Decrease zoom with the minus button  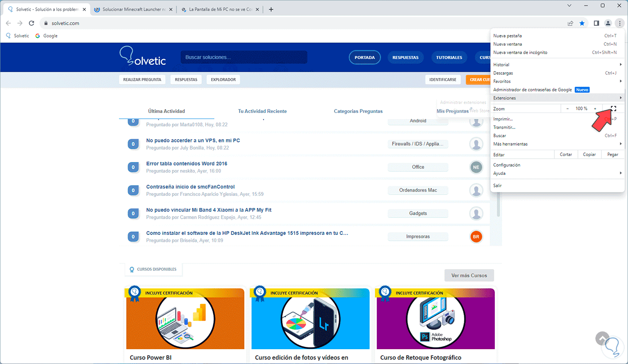point(567,108)
